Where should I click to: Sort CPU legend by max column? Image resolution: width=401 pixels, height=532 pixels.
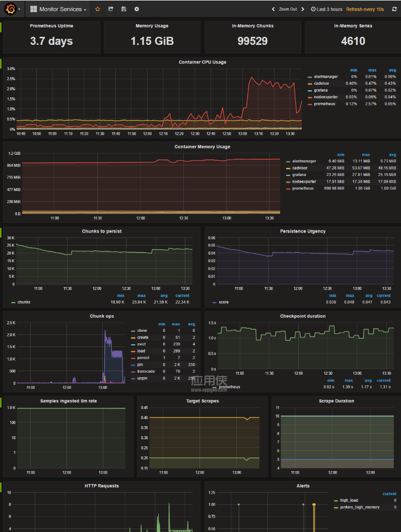tap(372, 70)
